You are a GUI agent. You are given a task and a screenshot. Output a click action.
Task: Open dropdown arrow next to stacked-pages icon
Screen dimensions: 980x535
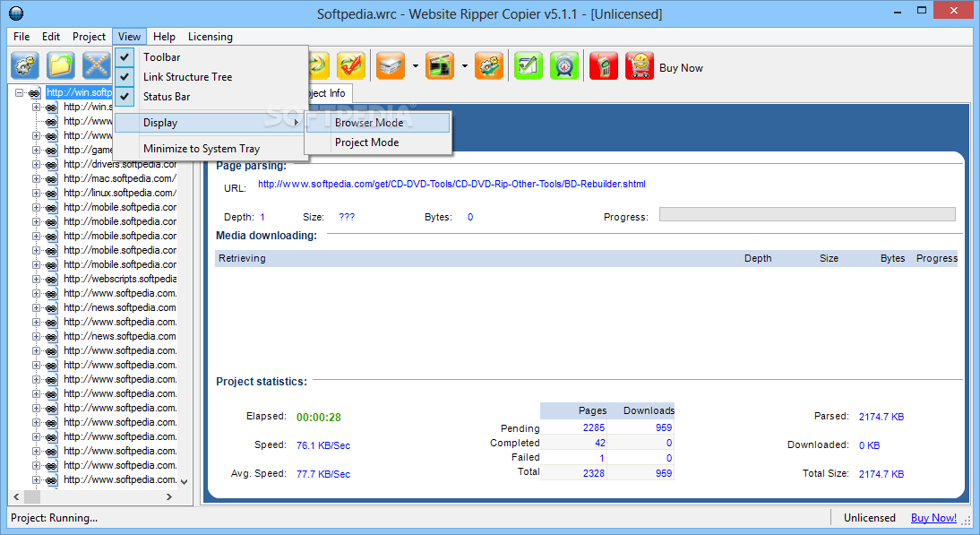point(415,65)
